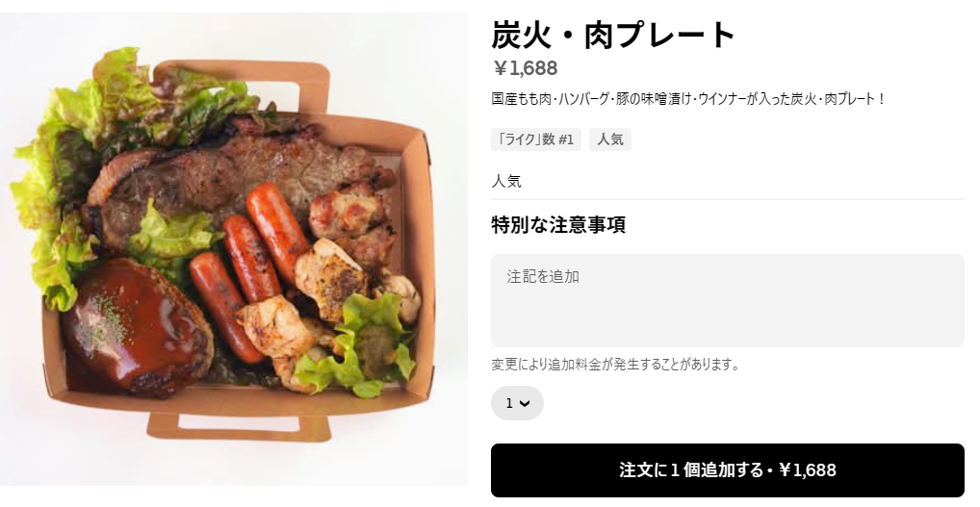Click the hamburger steak in the product photo

coord(135,324)
